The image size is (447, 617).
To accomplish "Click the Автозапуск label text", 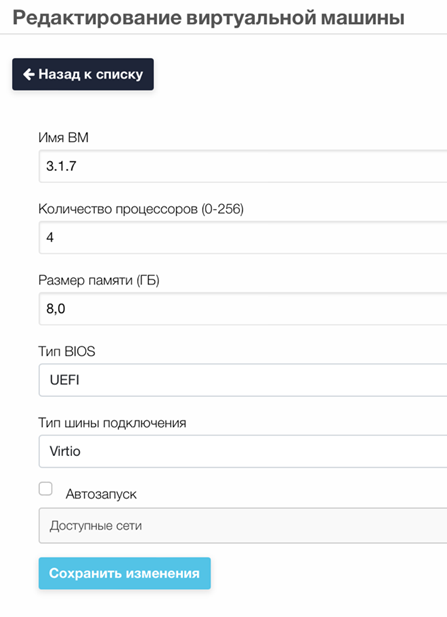I will (101, 494).
